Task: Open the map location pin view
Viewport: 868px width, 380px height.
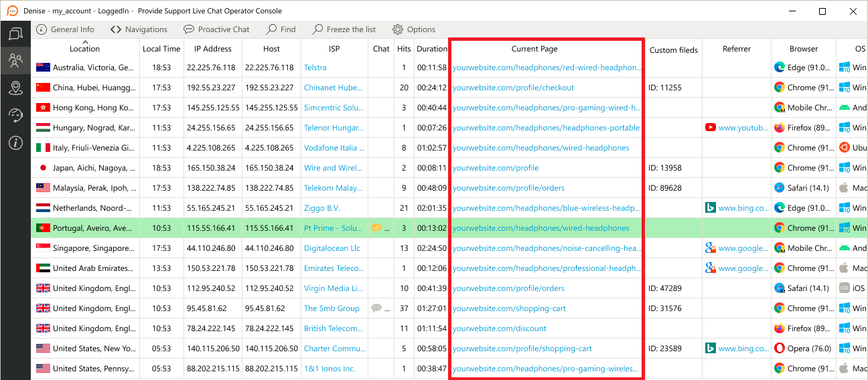Action: click(15, 88)
